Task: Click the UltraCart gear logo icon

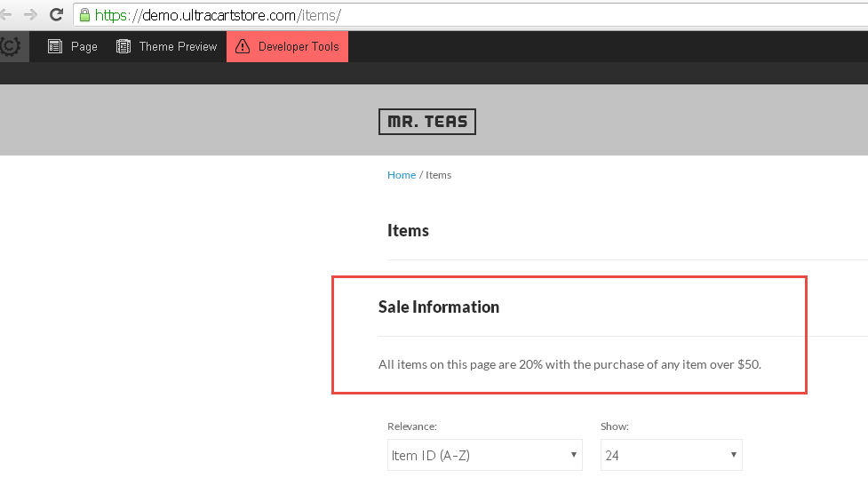Action: [10, 46]
